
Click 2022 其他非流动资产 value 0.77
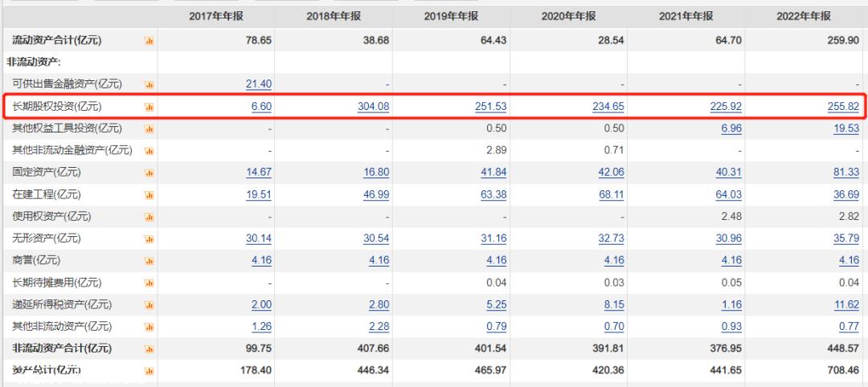tap(850, 327)
